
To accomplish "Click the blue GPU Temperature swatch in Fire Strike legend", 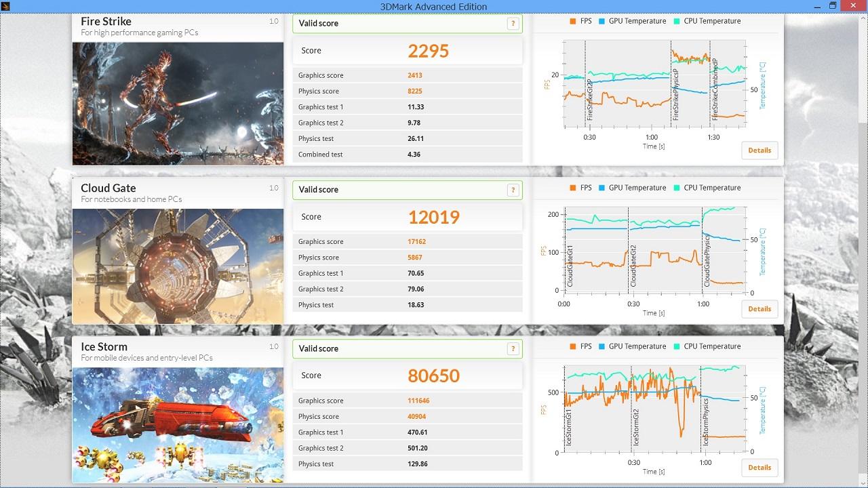I will [602, 21].
